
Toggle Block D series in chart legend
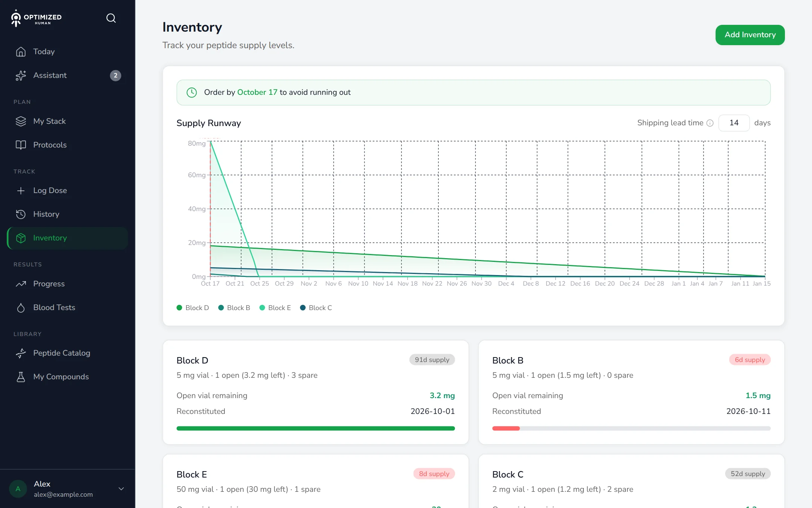(192, 308)
